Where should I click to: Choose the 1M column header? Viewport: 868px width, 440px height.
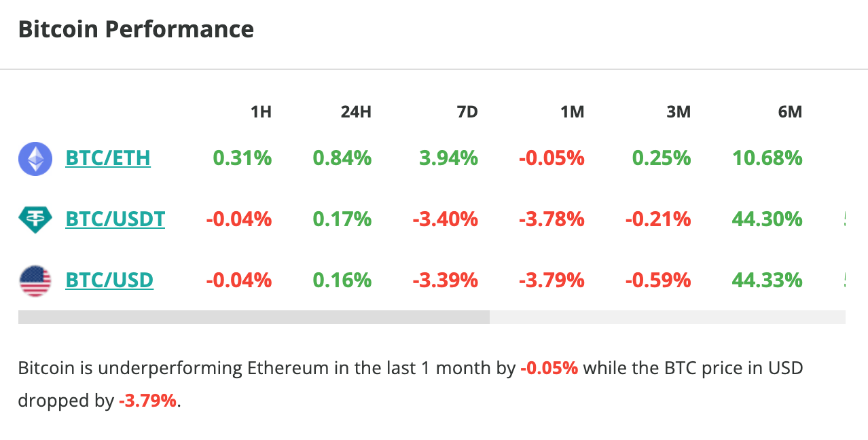click(573, 112)
